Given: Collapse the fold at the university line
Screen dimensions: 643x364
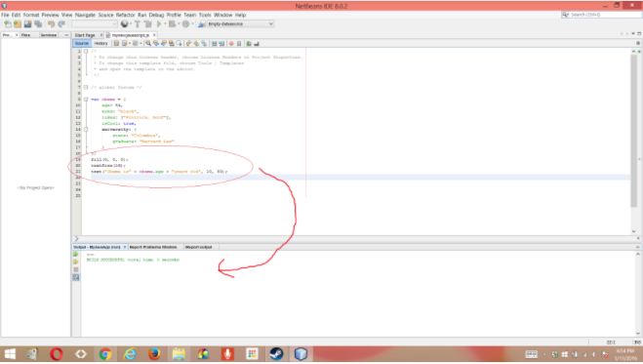Looking at the screenshot, I should pyautogui.click(x=86, y=129).
